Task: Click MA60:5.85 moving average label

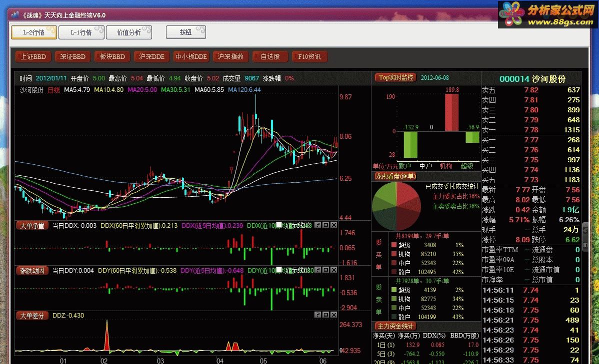Action: [209, 90]
